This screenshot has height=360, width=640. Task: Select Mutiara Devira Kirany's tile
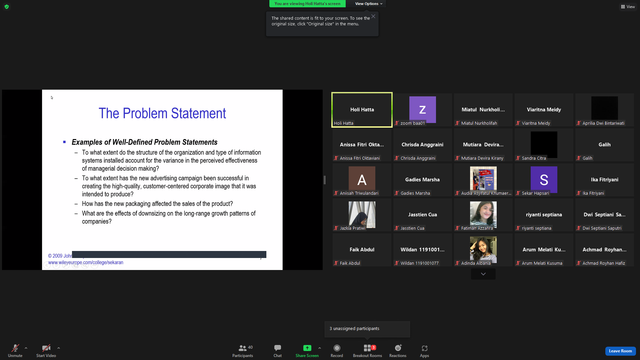483,145
